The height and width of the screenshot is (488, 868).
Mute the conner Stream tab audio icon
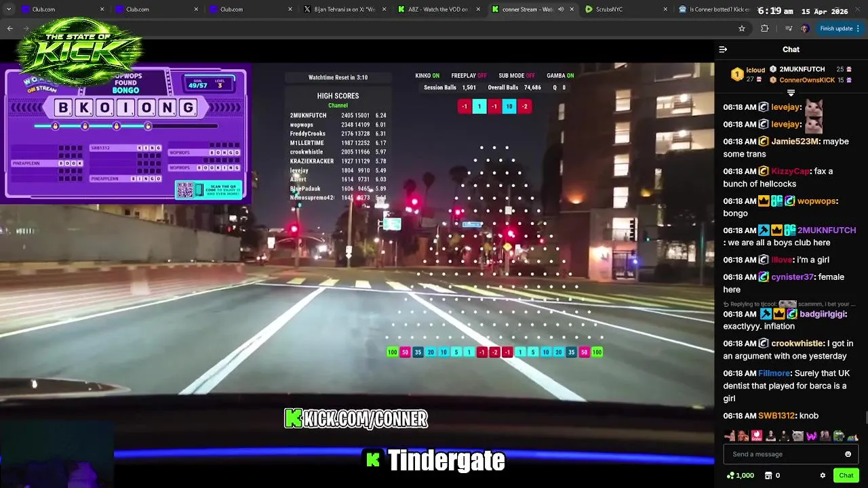(561, 9)
